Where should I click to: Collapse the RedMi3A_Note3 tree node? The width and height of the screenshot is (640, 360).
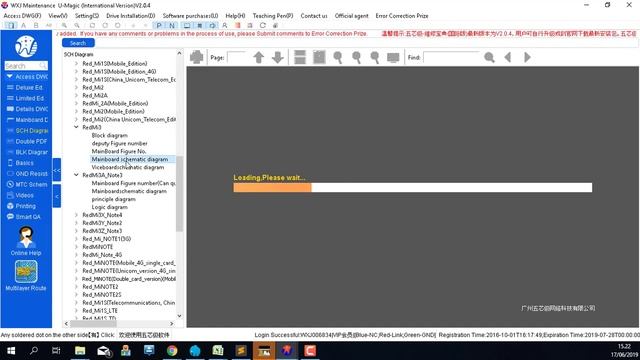coord(76,175)
